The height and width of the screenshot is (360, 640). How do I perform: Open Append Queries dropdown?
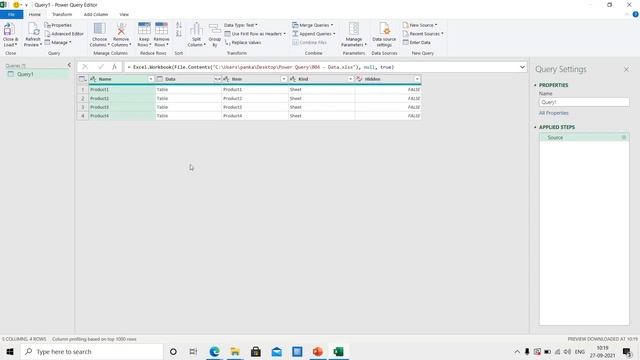tap(313, 34)
